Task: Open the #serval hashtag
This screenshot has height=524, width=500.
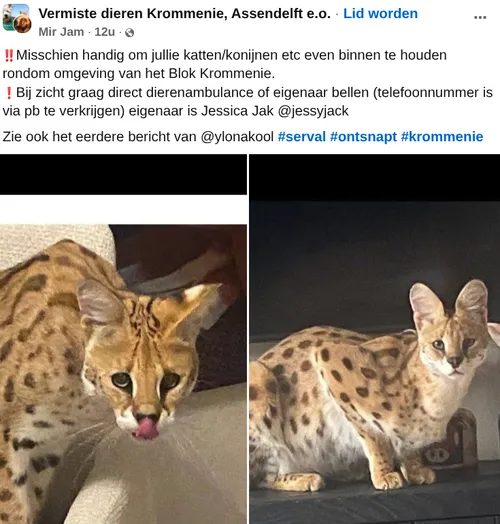Action: (x=302, y=137)
